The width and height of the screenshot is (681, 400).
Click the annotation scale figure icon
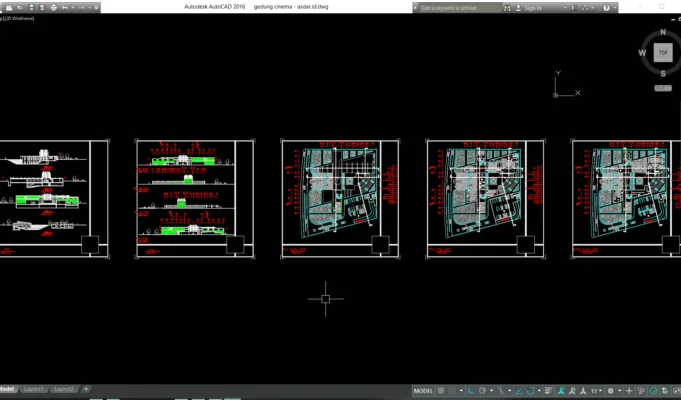583,391
